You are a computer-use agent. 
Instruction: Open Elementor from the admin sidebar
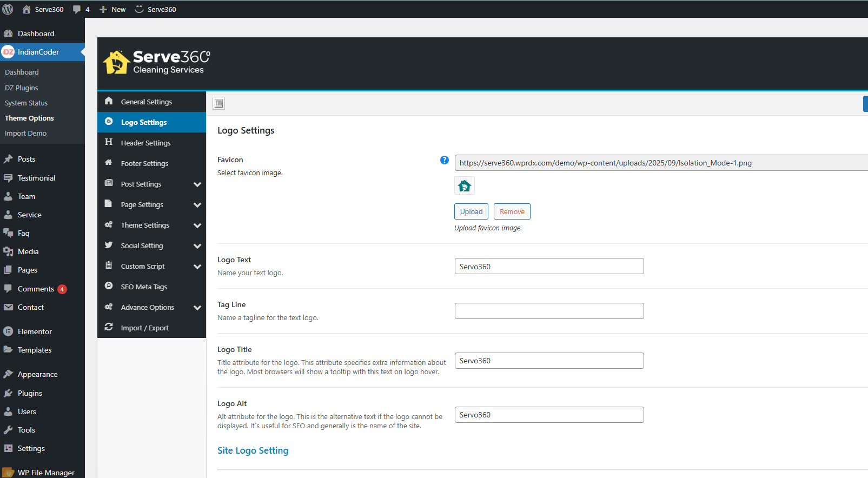click(x=35, y=331)
